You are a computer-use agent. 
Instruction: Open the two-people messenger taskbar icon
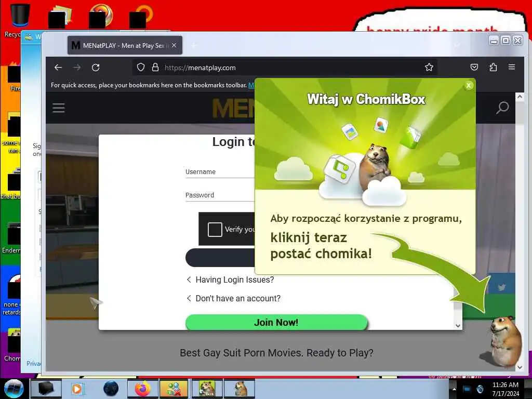[x=174, y=389]
